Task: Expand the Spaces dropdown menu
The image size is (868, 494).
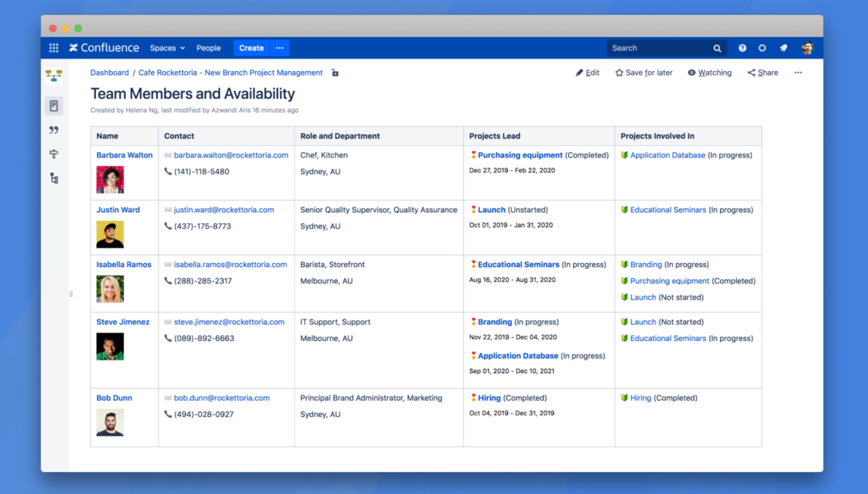Action: (x=167, y=48)
